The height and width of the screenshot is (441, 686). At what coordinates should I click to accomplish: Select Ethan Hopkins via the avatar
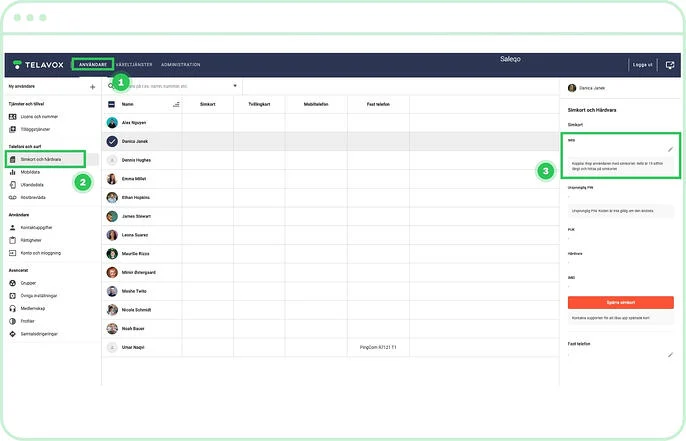tap(112, 197)
